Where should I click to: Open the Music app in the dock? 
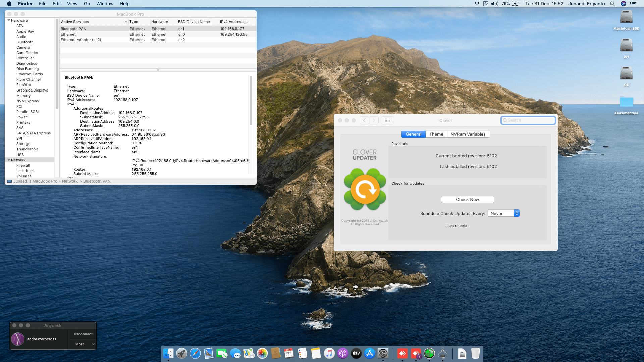[x=329, y=353]
